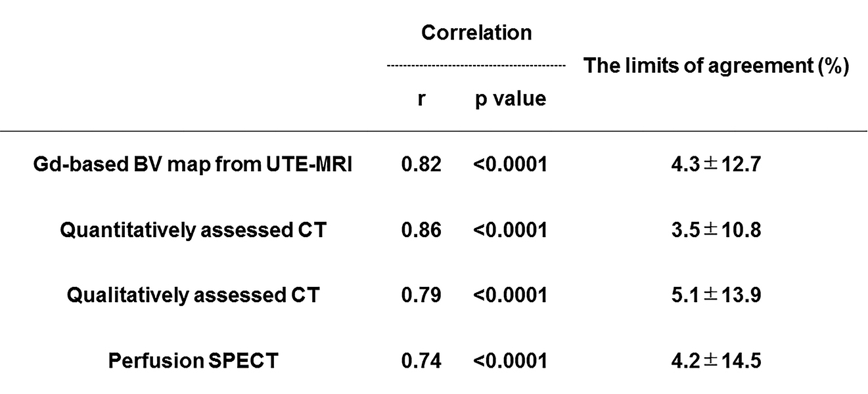Screen dimensions: 868x394
Task: Click the p value in the UTE-MRI row
Action: pyautogui.click(x=510, y=165)
